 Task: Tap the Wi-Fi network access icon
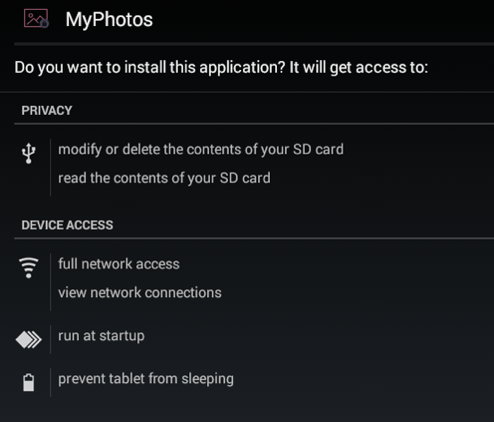pyautogui.click(x=29, y=268)
